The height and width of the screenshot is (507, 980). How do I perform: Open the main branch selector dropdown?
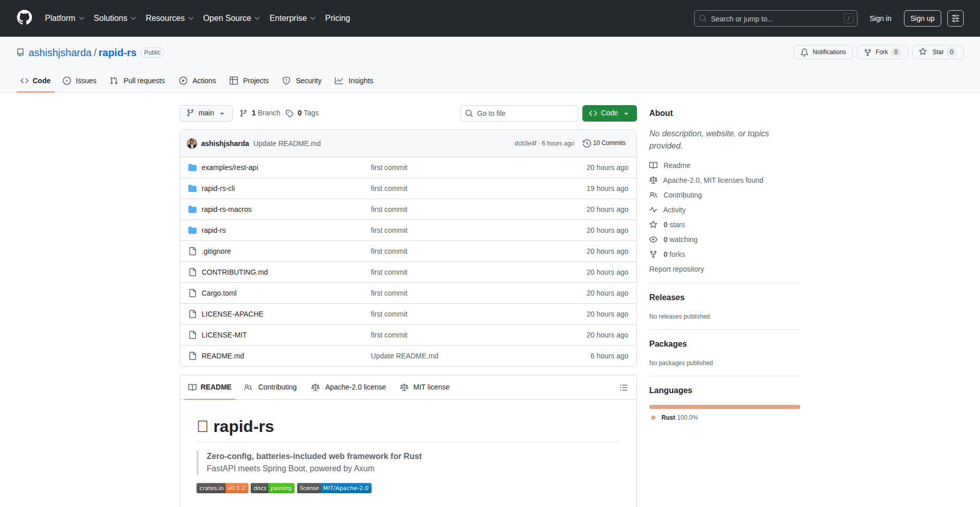(x=206, y=113)
